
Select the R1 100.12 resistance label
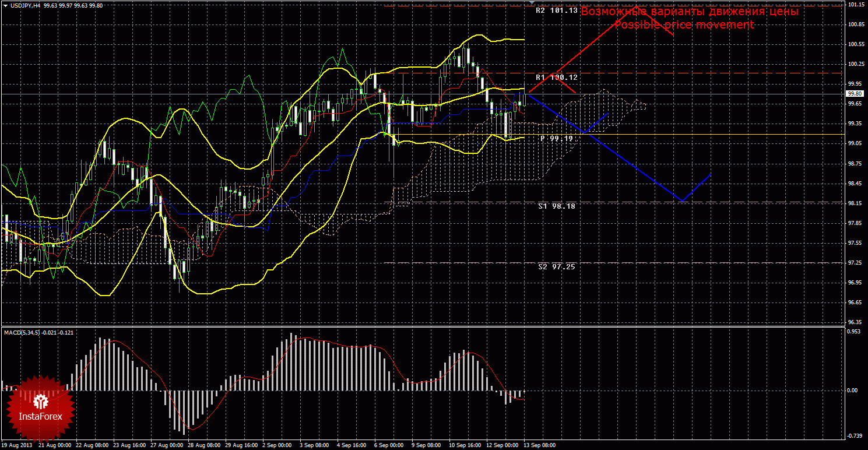(557, 78)
